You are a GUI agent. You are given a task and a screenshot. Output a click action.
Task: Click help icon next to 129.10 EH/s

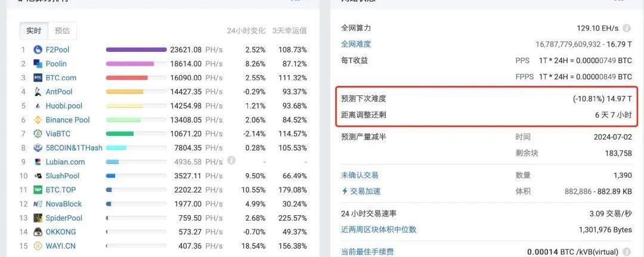[x=627, y=28]
